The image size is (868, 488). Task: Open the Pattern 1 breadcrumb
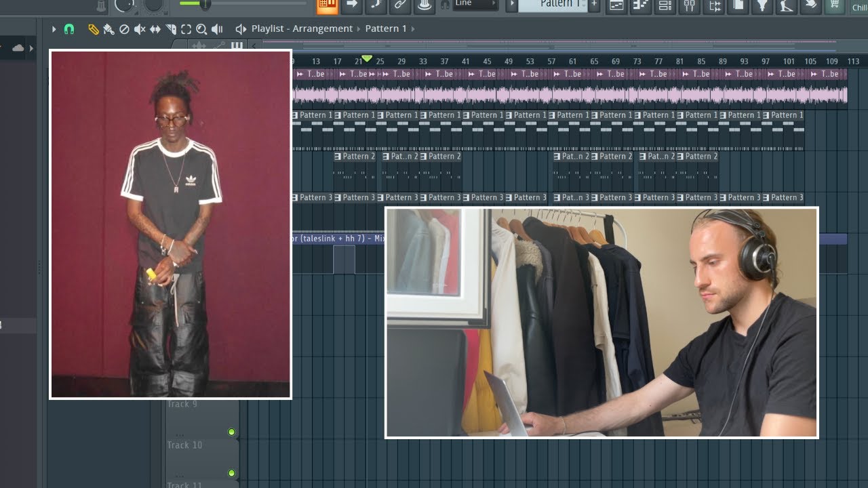coord(386,28)
